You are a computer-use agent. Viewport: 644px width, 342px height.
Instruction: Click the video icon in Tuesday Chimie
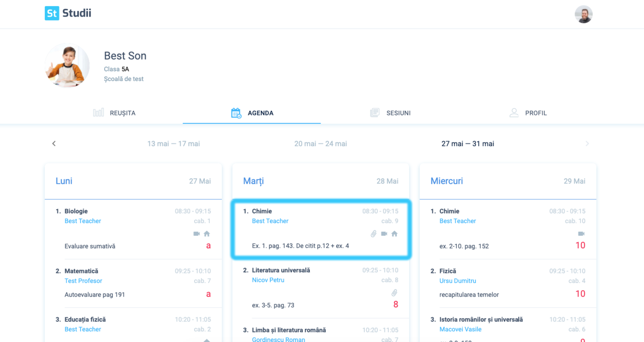[384, 234]
